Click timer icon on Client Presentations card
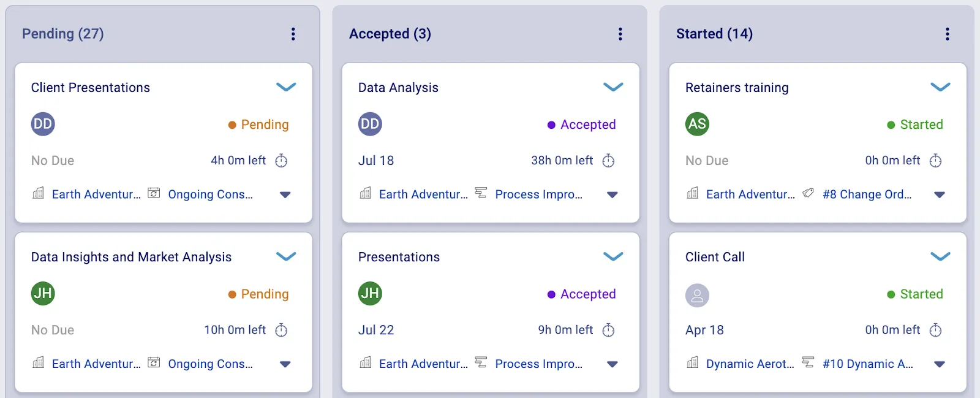This screenshot has width=980, height=398. tap(281, 161)
